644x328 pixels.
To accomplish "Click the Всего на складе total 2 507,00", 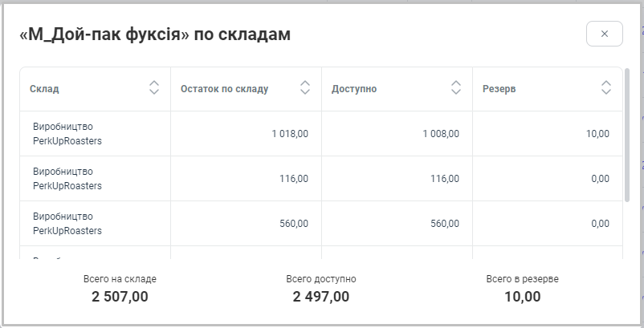I will 120,297.
